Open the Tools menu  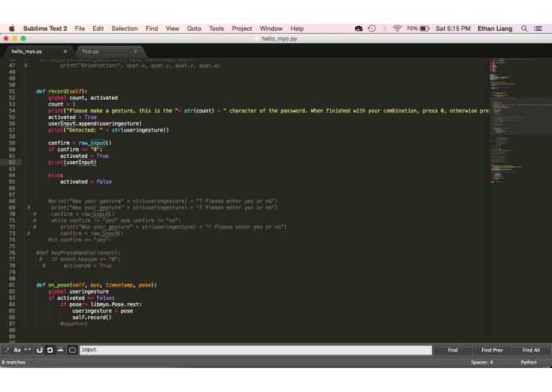217,29
